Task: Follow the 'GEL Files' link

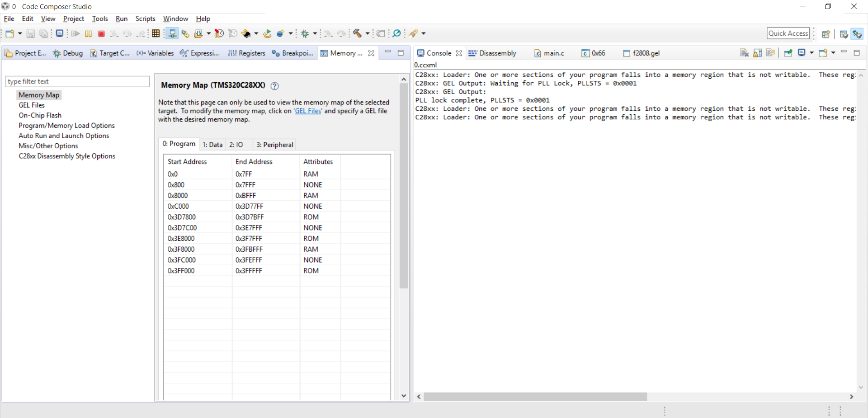Action: (x=308, y=111)
